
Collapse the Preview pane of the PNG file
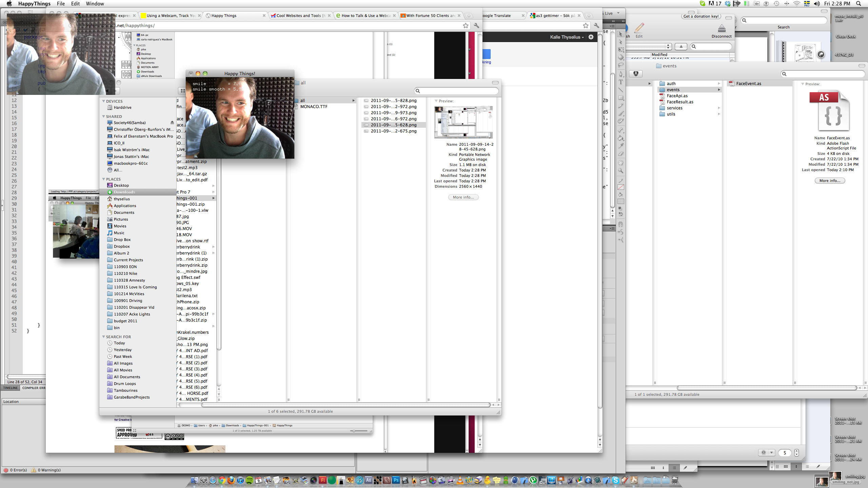point(436,101)
